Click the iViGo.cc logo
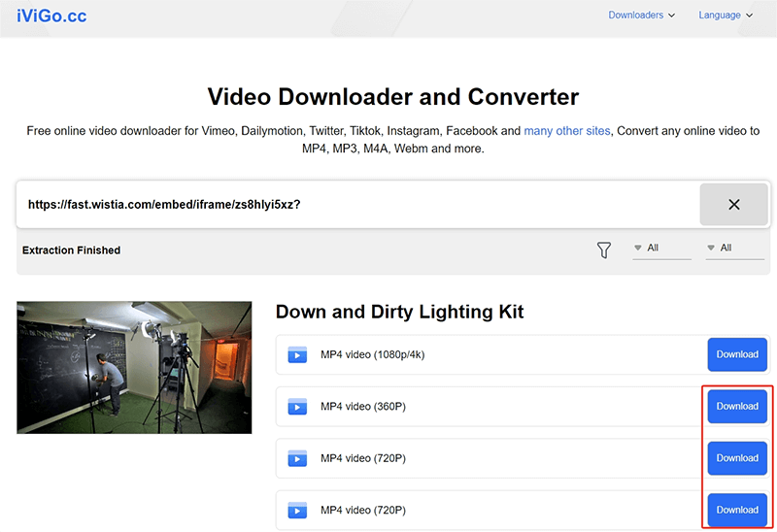Image resolution: width=777 pixels, height=532 pixels. (x=51, y=16)
